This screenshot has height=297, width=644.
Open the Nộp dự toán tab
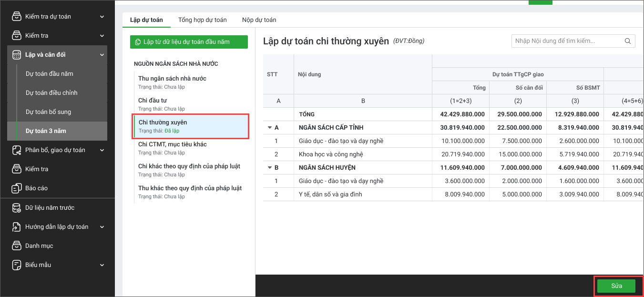click(259, 20)
